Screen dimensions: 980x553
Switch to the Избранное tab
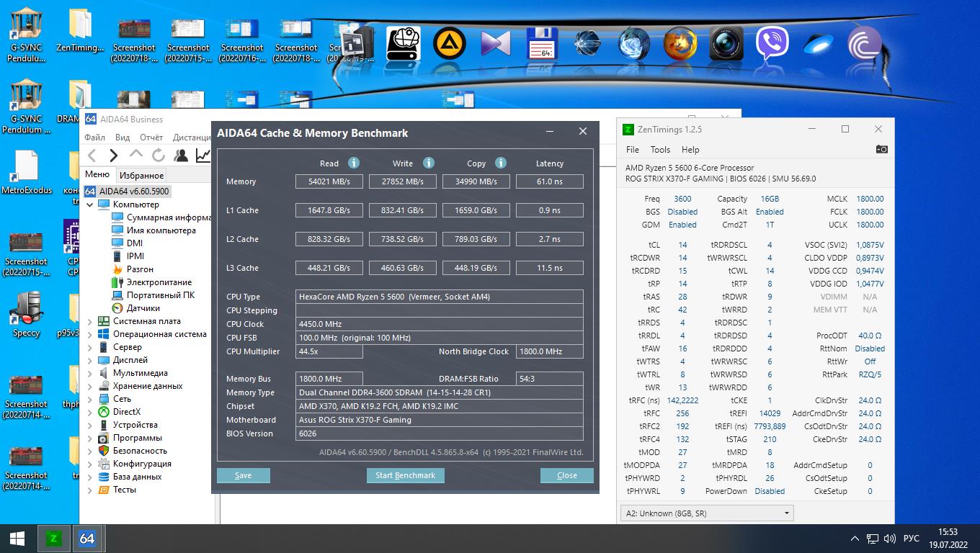141,175
